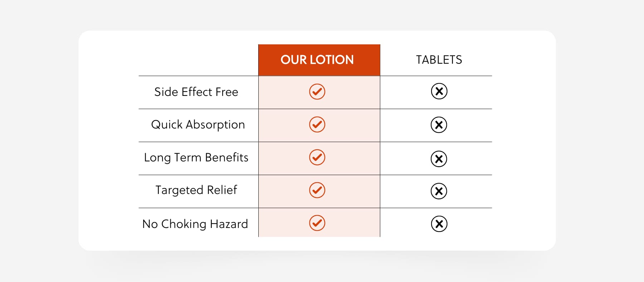Screen dimensions: 644x282
Task: Select the TABLETS column header
Action: point(439,60)
